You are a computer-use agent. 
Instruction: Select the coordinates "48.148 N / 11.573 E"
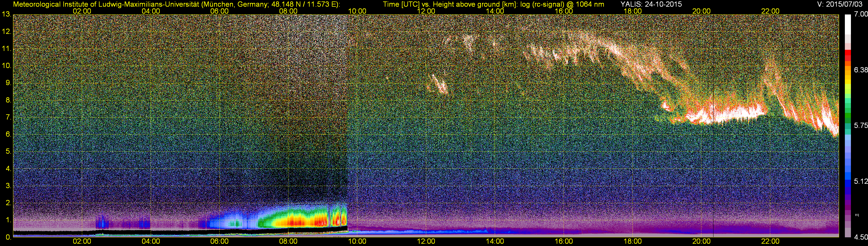(304, 4)
